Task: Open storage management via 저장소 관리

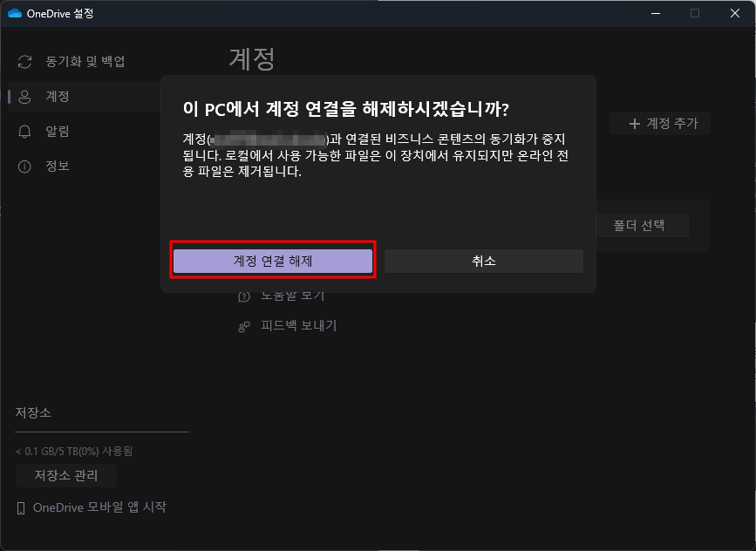Action: [x=65, y=475]
